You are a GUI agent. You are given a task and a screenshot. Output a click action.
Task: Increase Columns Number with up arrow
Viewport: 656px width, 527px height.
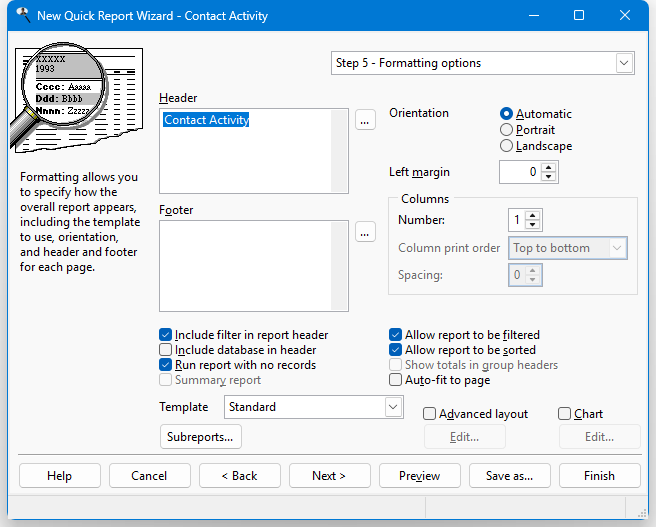coord(532,215)
